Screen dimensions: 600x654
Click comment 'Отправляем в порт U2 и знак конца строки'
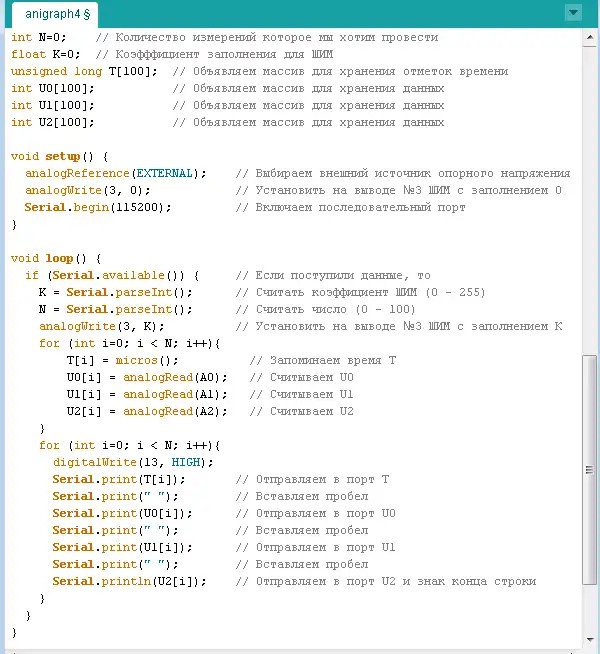pos(396,582)
